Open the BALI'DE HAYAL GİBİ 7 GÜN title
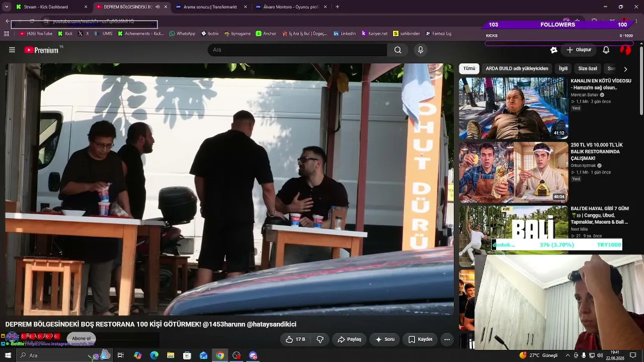Image resolution: width=644 pixels, height=362 pixels. coord(600,215)
